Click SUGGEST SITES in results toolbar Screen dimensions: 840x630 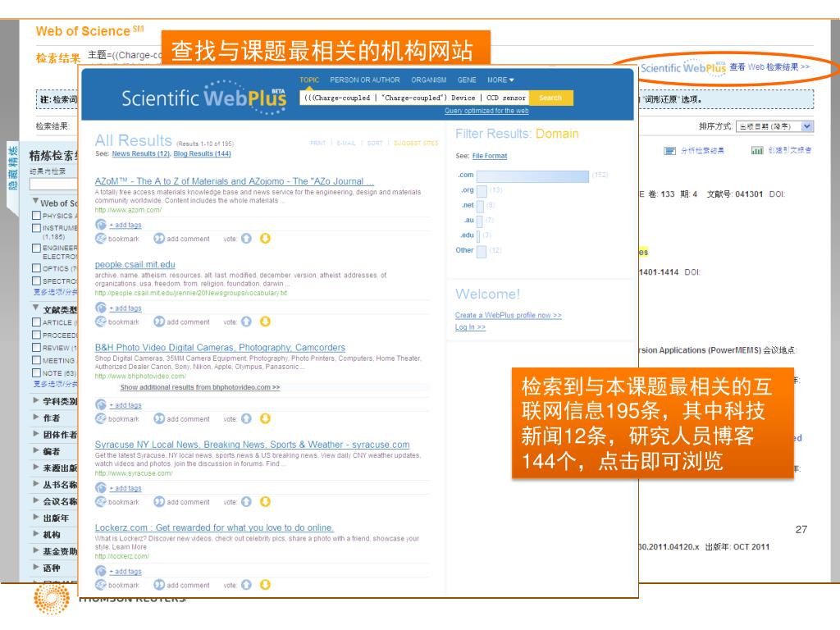(416, 143)
